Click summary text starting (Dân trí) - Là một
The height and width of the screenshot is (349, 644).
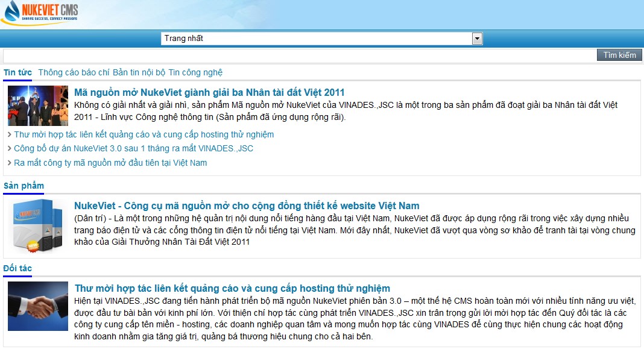tap(355, 230)
